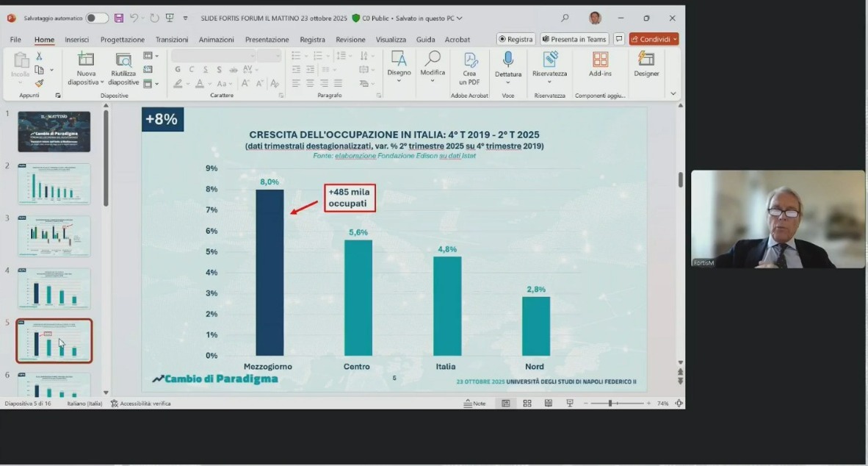Click the Crea un PDF icon

[x=470, y=62]
